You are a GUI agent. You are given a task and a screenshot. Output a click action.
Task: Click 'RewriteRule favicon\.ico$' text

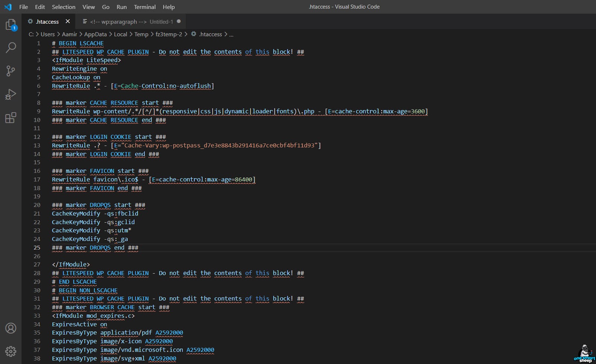point(95,180)
